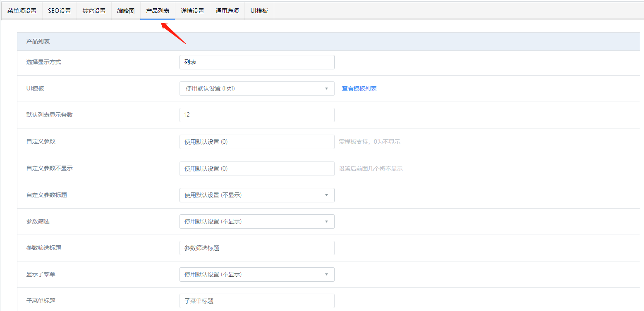Expand the UI模板 dropdown (list1)

252,88
